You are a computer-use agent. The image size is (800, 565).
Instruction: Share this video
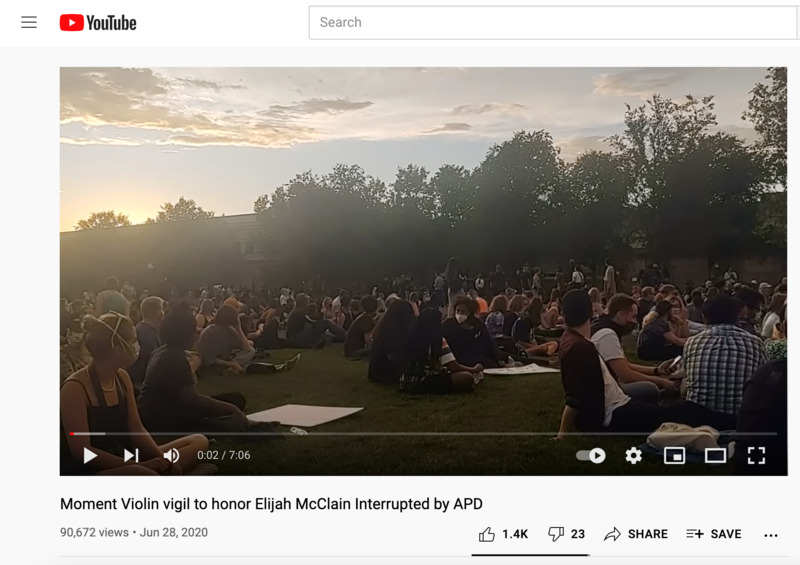point(636,534)
